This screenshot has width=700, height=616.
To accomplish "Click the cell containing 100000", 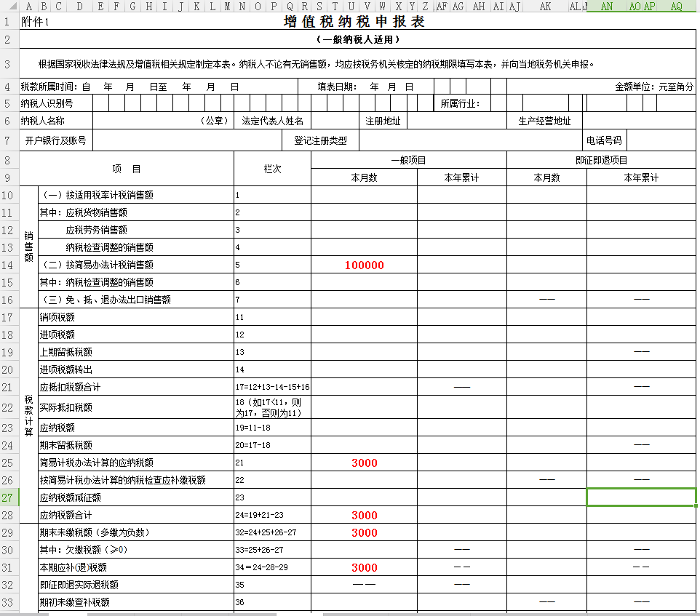I will pyautogui.click(x=364, y=265).
